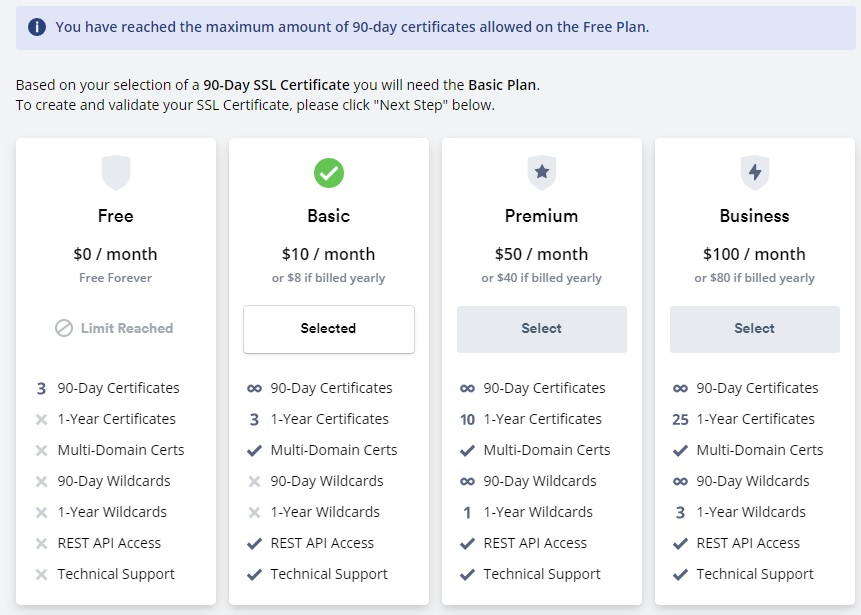Click the checkmark next to Basic Multi-Domain Certs
This screenshot has height=615, width=861.
pos(254,450)
